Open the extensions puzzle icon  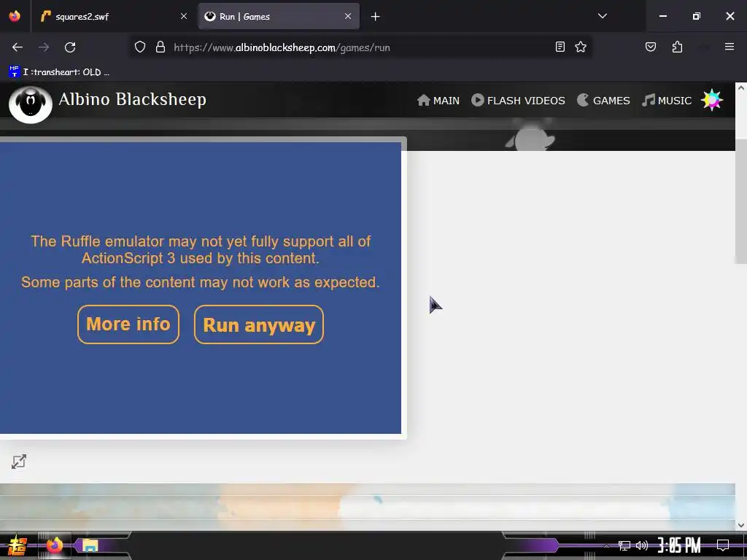click(677, 47)
